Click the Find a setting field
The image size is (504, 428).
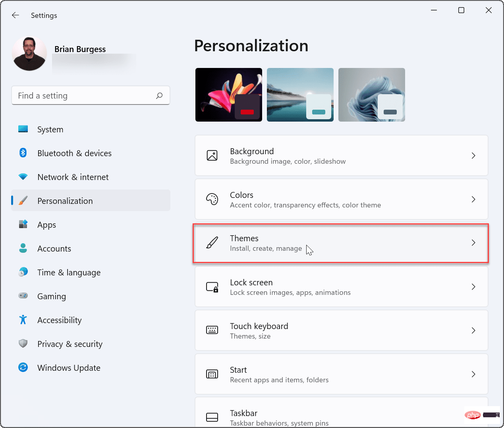(x=91, y=95)
